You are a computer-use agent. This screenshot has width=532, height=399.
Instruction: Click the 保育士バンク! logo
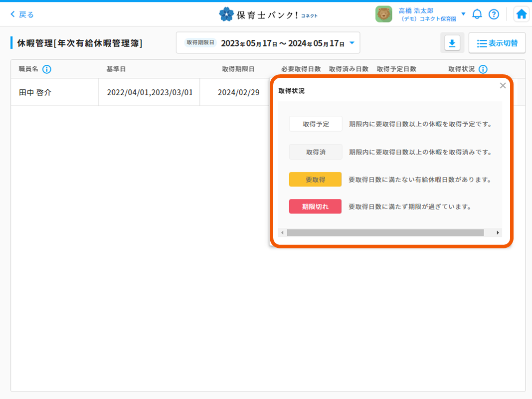(x=268, y=14)
